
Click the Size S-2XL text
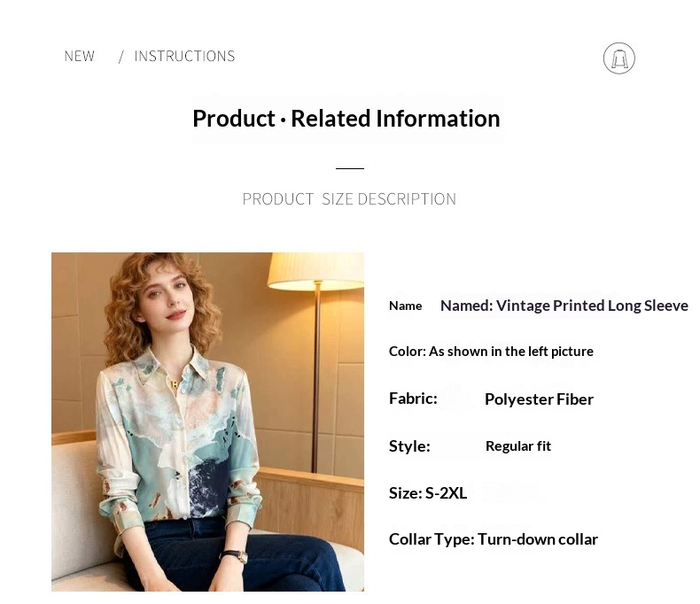coord(428,493)
